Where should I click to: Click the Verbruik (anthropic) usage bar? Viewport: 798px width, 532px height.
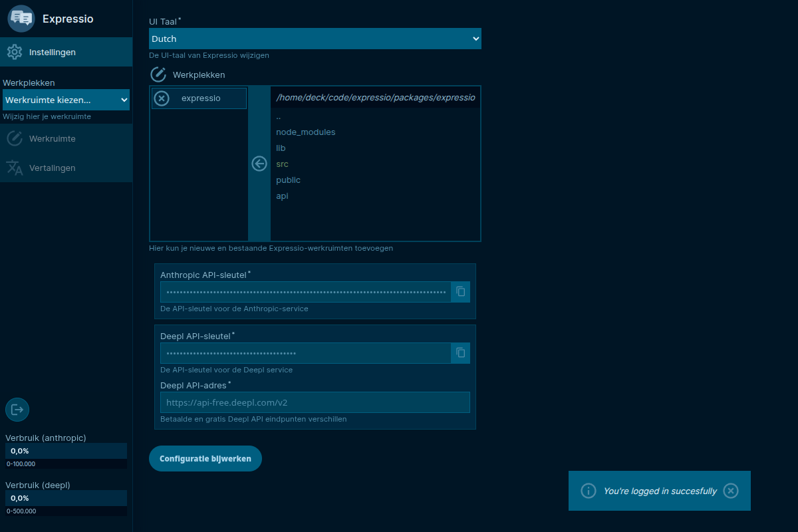point(66,451)
